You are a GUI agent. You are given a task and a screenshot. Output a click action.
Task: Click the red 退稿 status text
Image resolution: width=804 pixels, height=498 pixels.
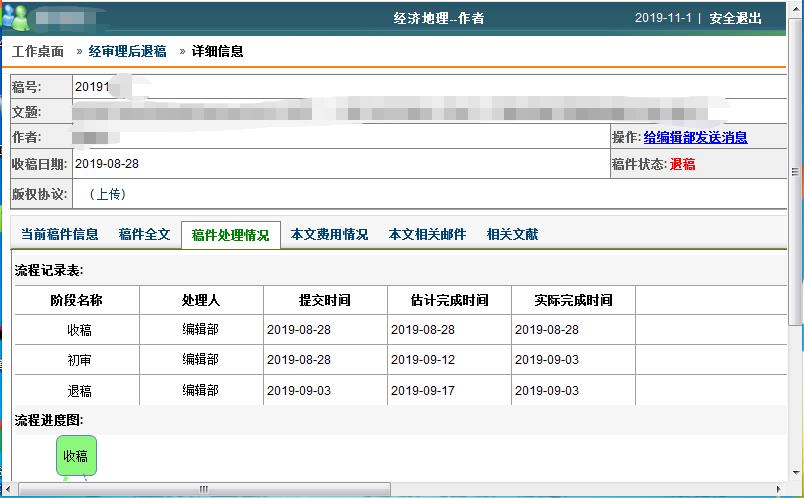pyautogui.click(x=682, y=164)
